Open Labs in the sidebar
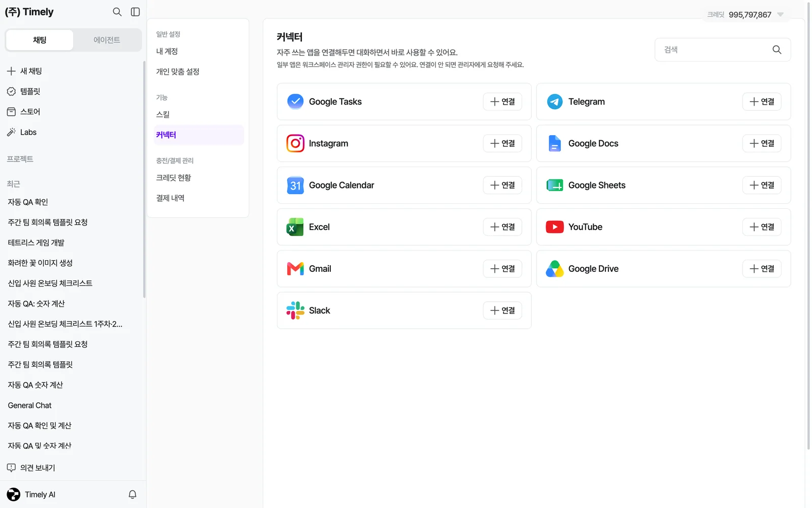Image resolution: width=812 pixels, height=508 pixels. click(x=71, y=132)
